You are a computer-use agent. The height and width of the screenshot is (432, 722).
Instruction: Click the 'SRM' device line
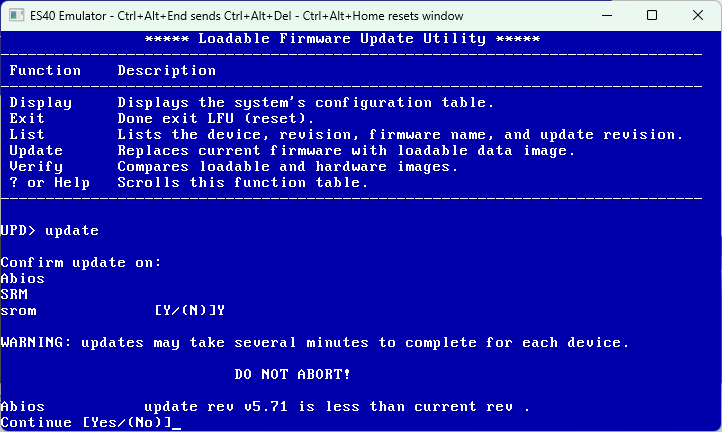[14, 294]
